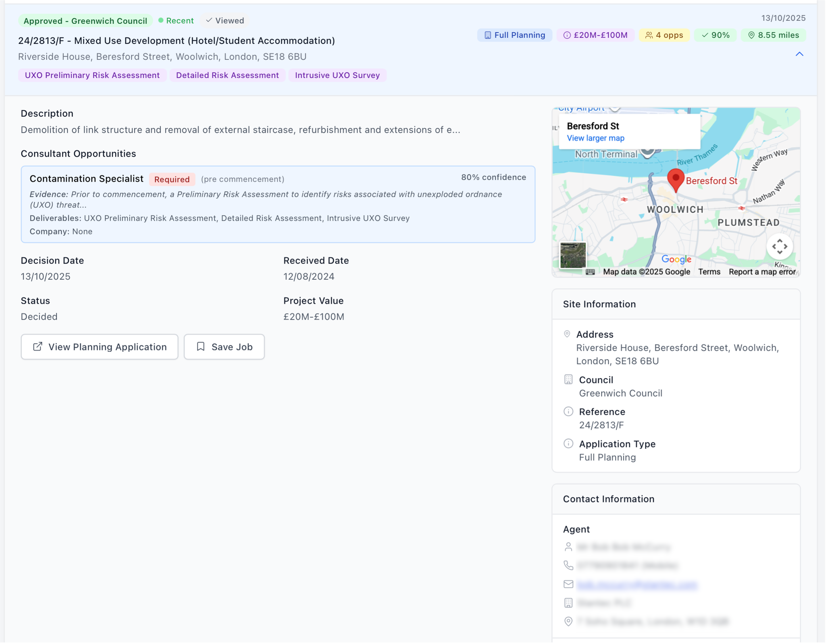Click the Viewed checkmark badge
This screenshot has height=644, width=827.
225,21
